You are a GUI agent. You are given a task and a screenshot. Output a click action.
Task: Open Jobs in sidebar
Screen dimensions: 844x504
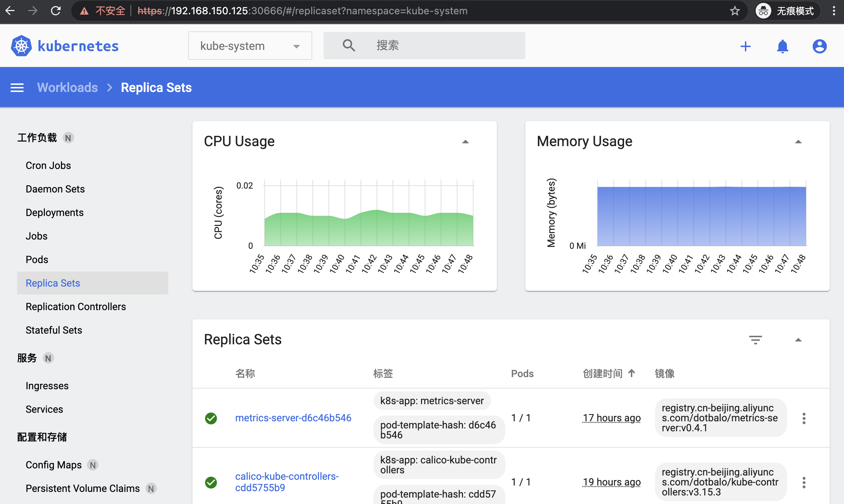point(36,236)
